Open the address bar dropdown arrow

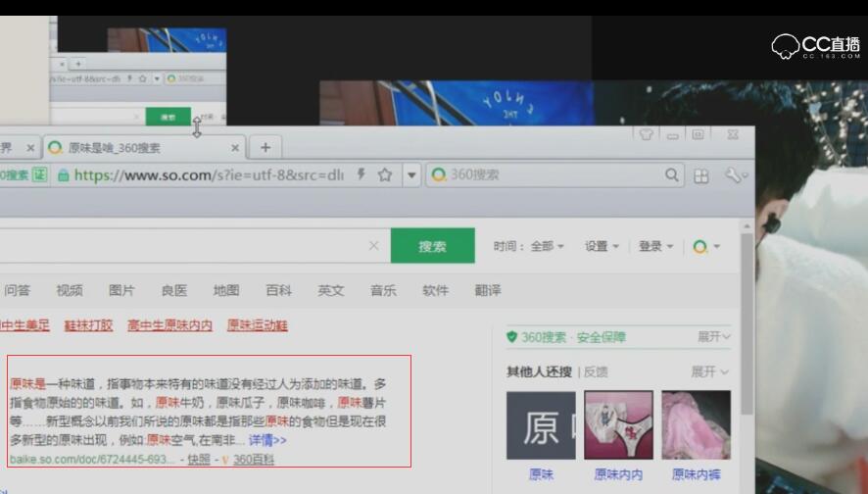[x=411, y=175]
